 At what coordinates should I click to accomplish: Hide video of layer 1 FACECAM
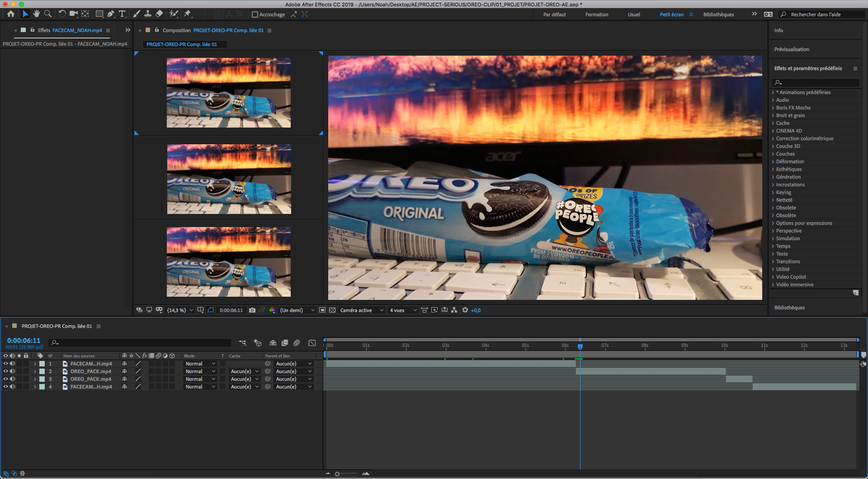[x=6, y=364]
